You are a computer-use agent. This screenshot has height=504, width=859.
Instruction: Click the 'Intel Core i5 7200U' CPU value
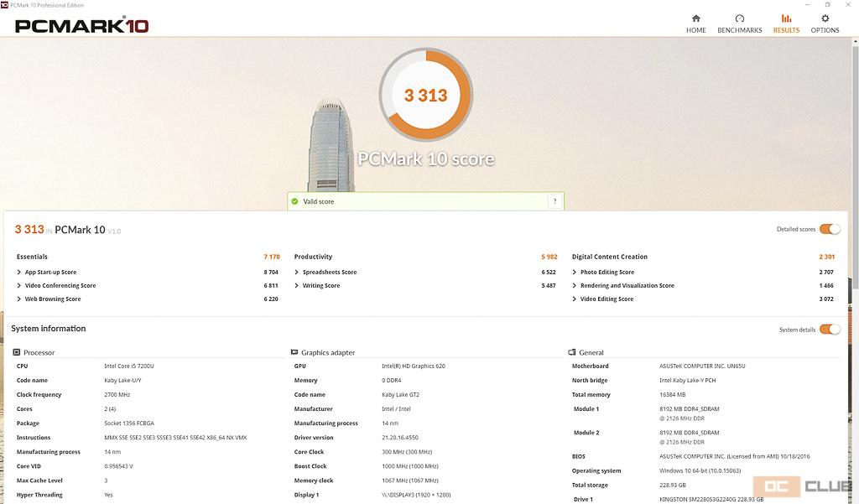(128, 366)
